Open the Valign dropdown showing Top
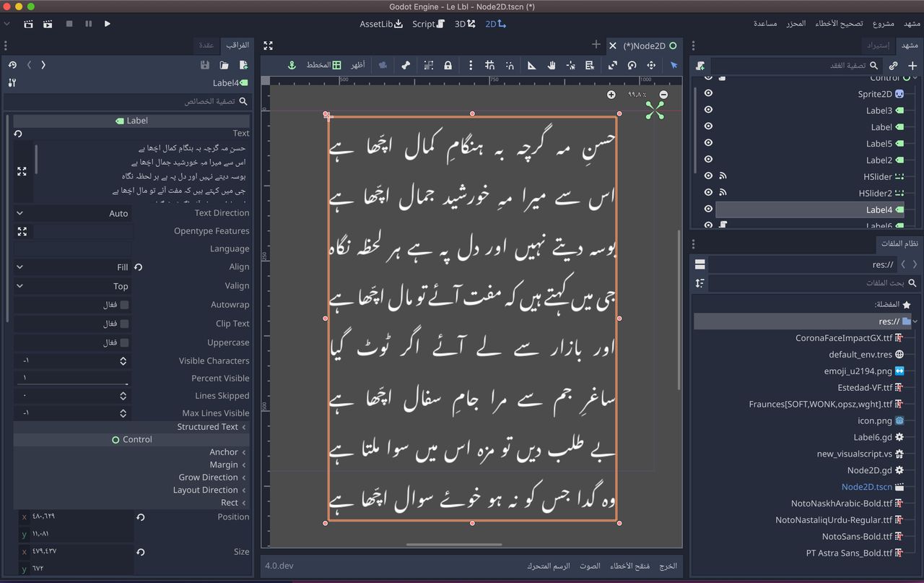This screenshot has width=924, height=583. (72, 286)
